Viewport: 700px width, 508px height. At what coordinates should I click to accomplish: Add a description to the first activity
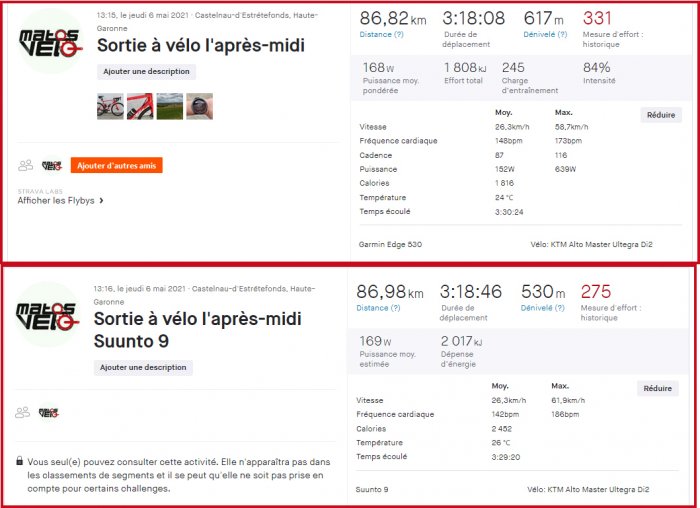click(146, 71)
